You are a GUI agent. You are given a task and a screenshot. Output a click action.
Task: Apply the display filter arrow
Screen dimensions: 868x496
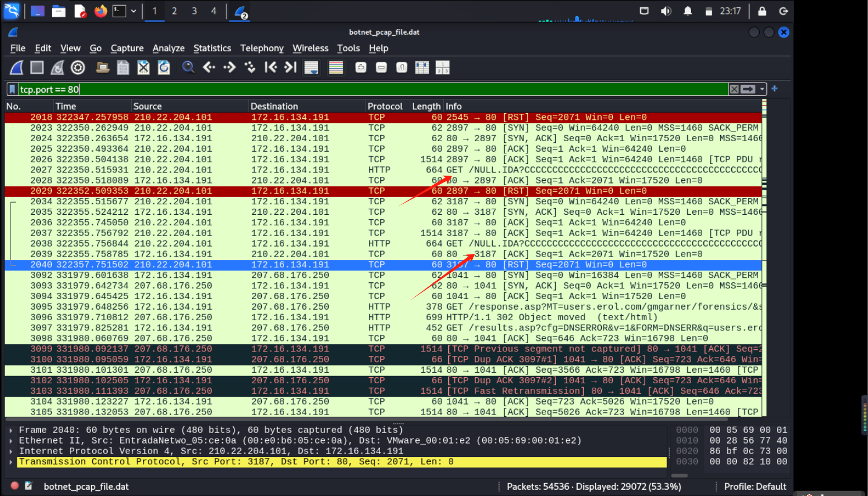point(749,89)
